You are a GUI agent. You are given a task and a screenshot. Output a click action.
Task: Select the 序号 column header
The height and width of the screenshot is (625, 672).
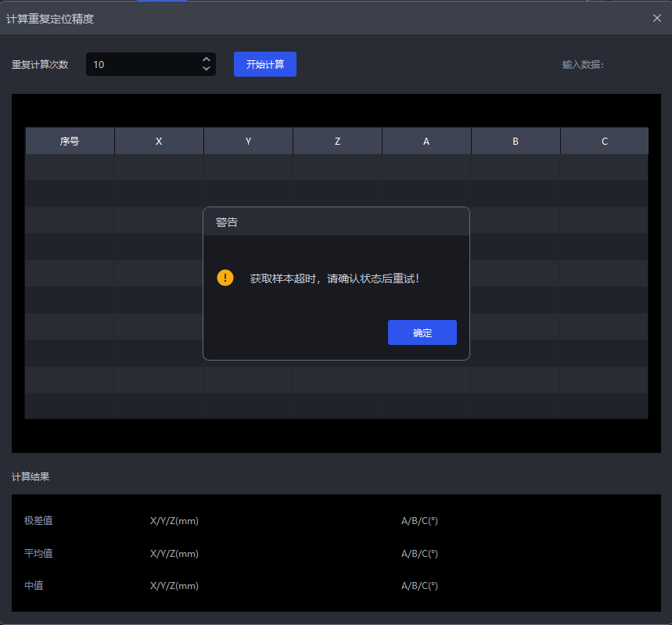70,142
